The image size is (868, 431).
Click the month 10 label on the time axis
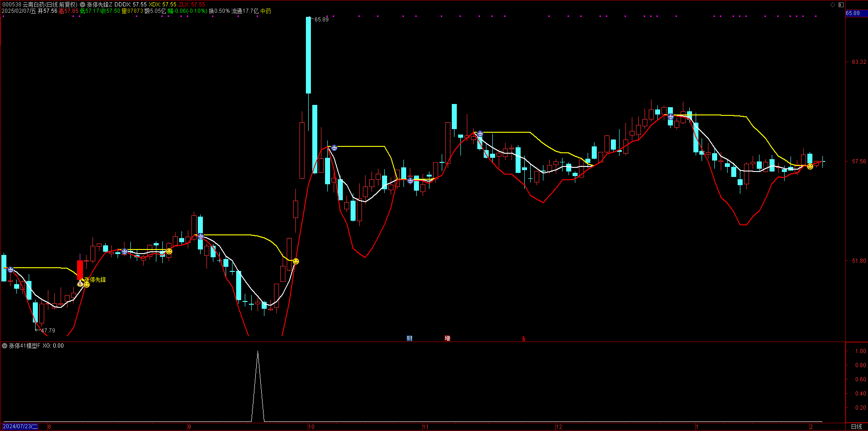pyautogui.click(x=311, y=427)
